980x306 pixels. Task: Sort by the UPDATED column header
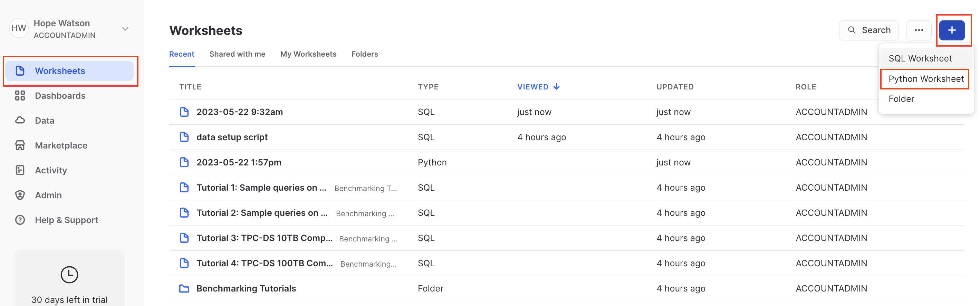click(675, 87)
